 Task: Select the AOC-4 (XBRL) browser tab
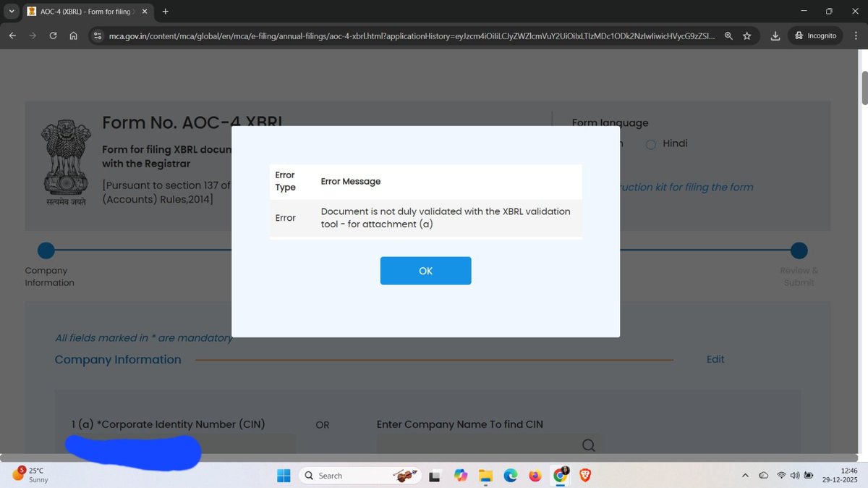click(88, 12)
